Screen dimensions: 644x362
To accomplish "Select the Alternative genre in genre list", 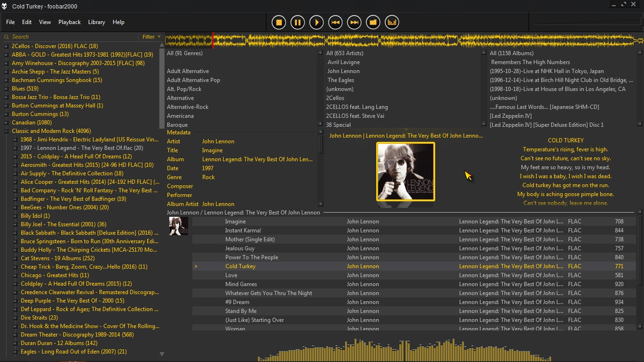I will (180, 98).
